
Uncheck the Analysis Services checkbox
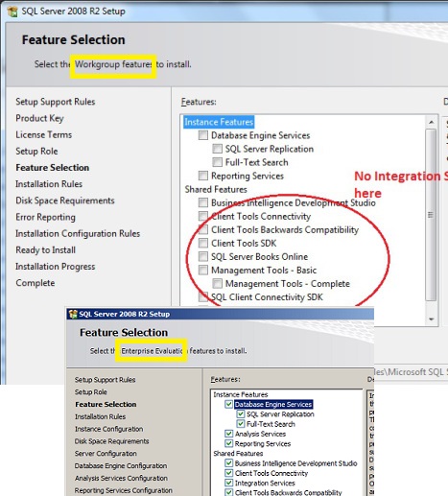pyautogui.click(x=228, y=434)
